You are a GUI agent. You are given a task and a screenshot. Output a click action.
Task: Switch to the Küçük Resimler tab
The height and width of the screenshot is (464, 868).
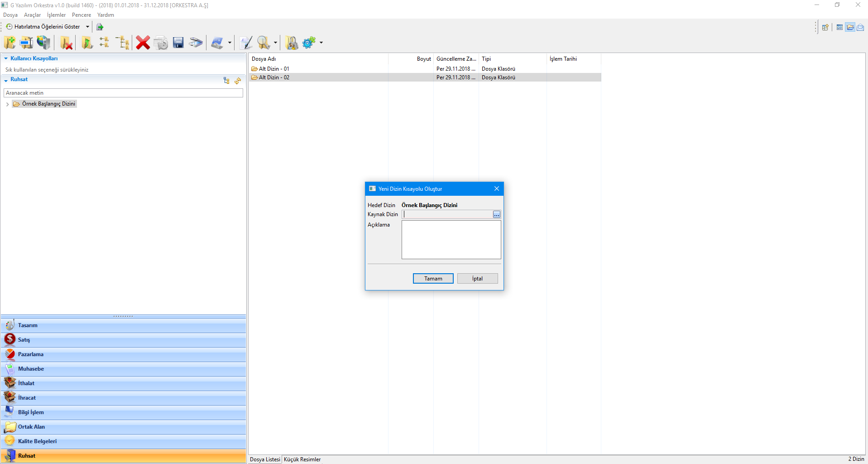[302, 459]
